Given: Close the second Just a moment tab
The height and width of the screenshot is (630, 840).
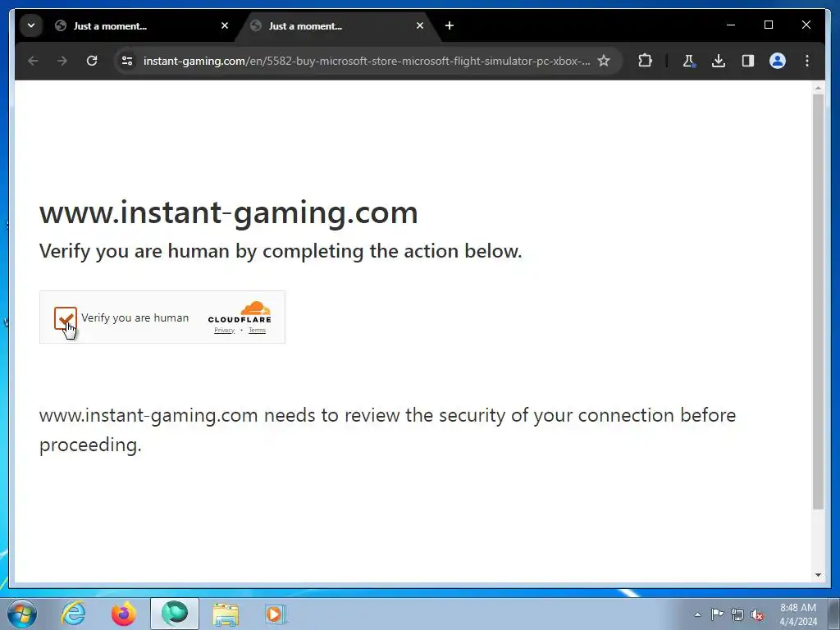Looking at the screenshot, I should (420, 25).
